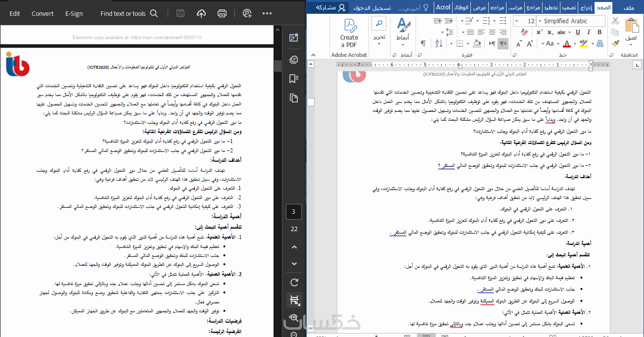The width and height of the screenshot is (644, 337).
Task: Open the three-dots more options menu in Acrobat
Action: click(267, 13)
